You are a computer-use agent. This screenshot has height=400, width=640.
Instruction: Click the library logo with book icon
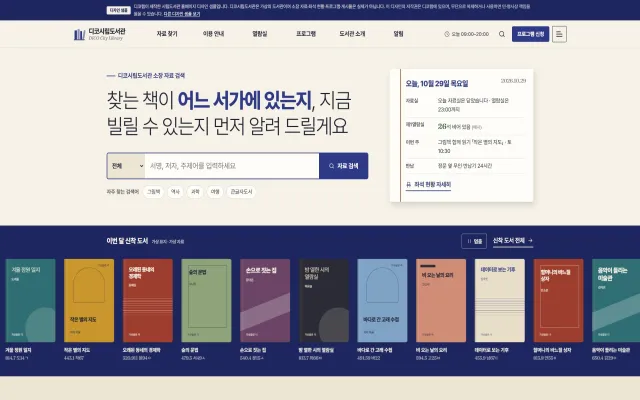click(x=100, y=34)
